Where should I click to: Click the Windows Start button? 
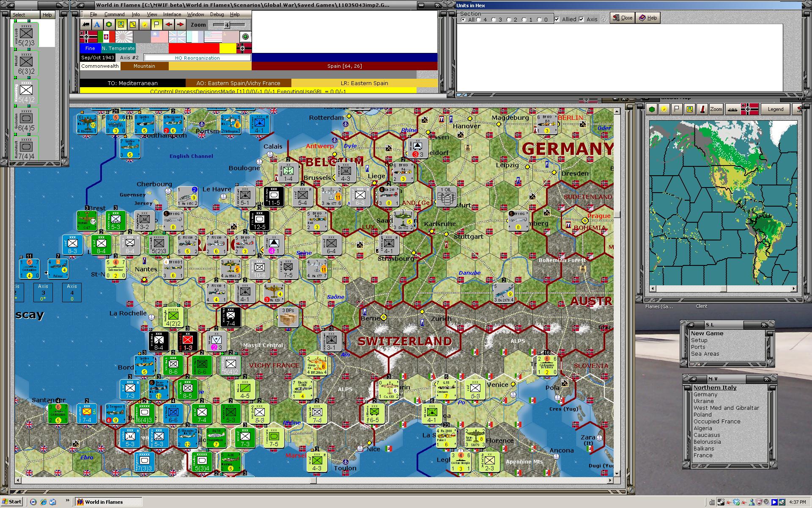click(x=12, y=502)
